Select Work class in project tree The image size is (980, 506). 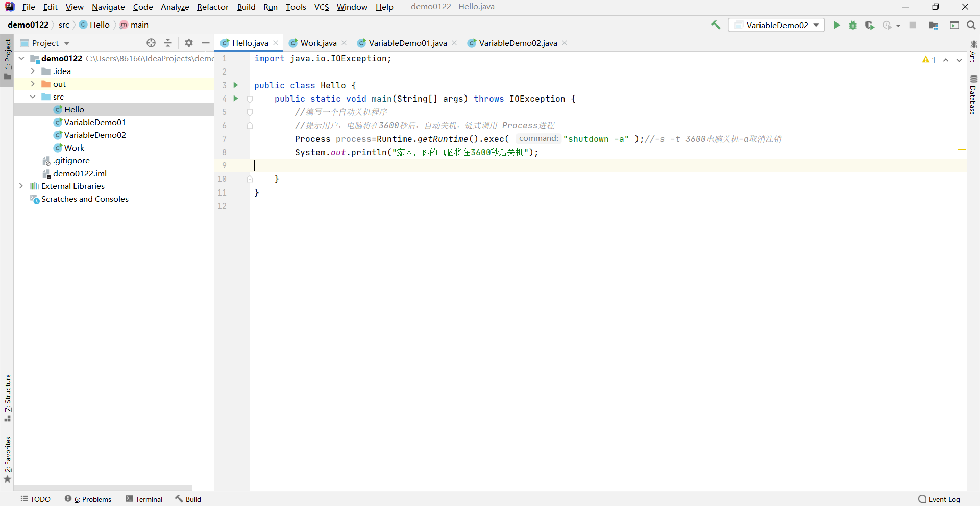[x=74, y=148]
